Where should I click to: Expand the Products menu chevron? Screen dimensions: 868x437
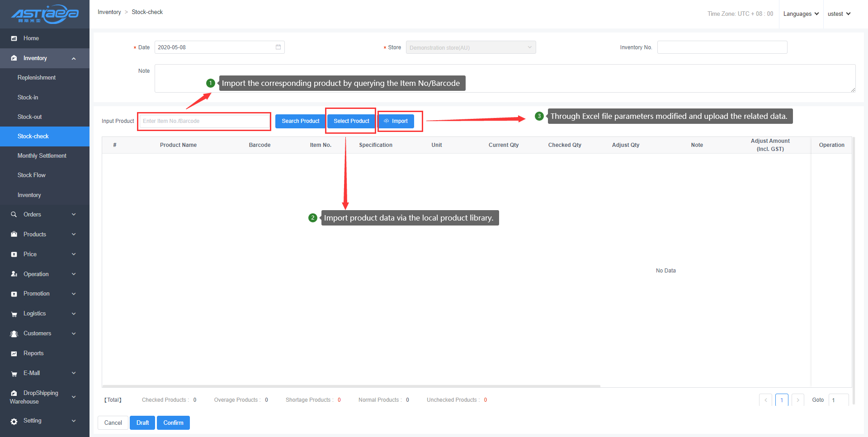click(x=74, y=235)
